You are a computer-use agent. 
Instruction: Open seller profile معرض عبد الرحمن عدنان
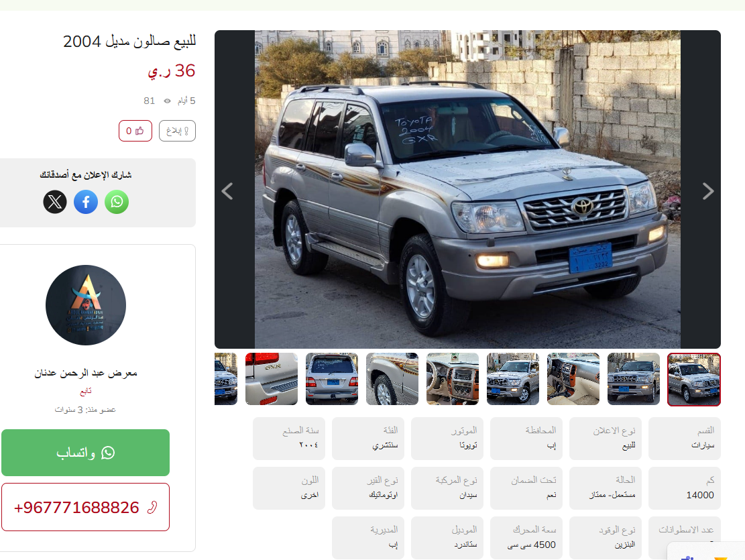pos(86,373)
